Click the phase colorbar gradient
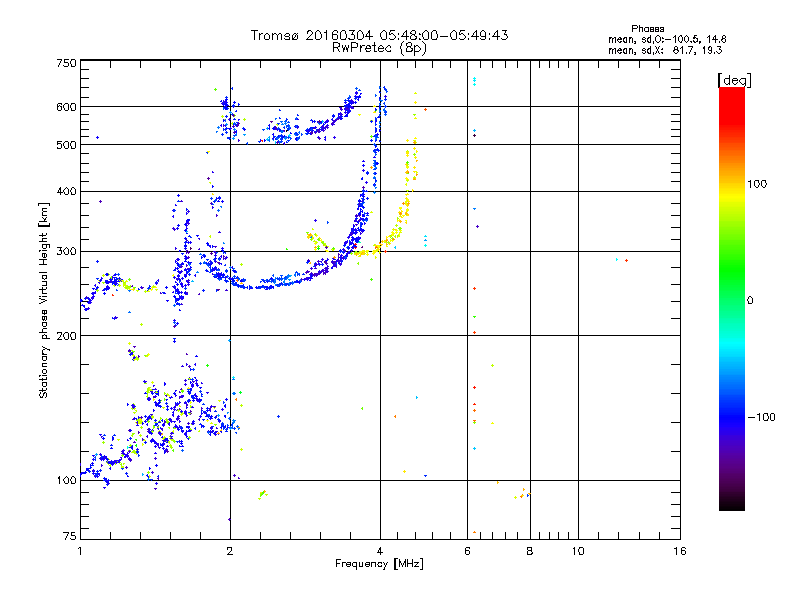Image resolution: width=800 pixels, height=600 pixels. [732, 299]
